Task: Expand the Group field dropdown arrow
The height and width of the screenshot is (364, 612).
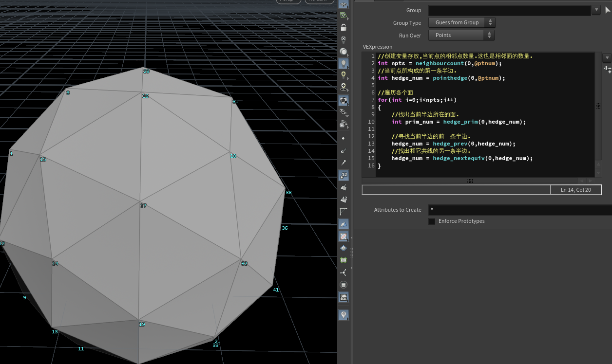Action: point(596,10)
